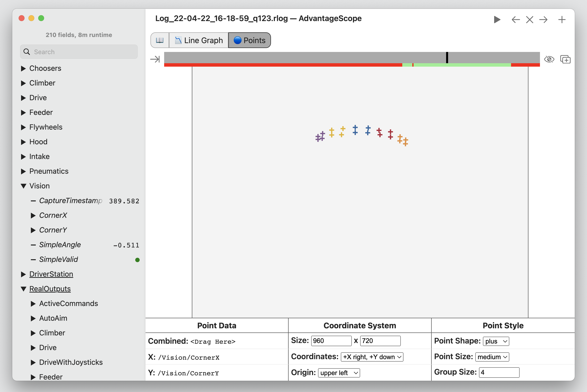Select the CaptureTimestamp field
The height and width of the screenshot is (392, 587).
(x=71, y=201)
